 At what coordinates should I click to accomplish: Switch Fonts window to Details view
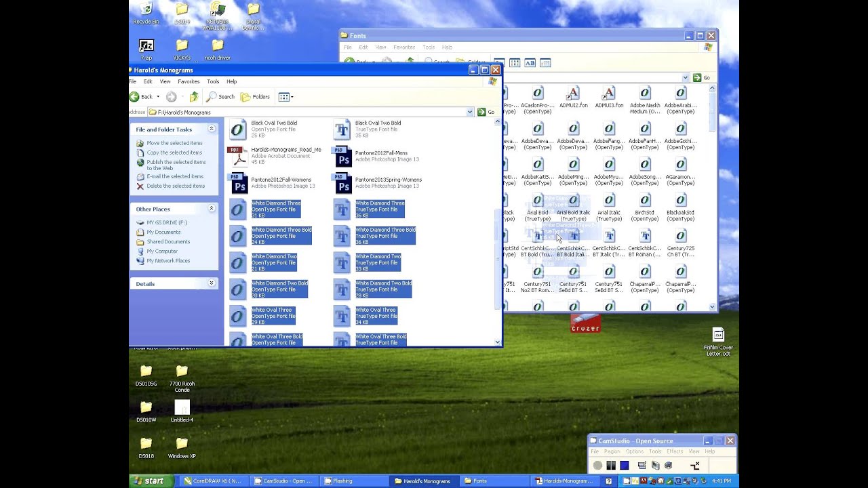[545, 63]
